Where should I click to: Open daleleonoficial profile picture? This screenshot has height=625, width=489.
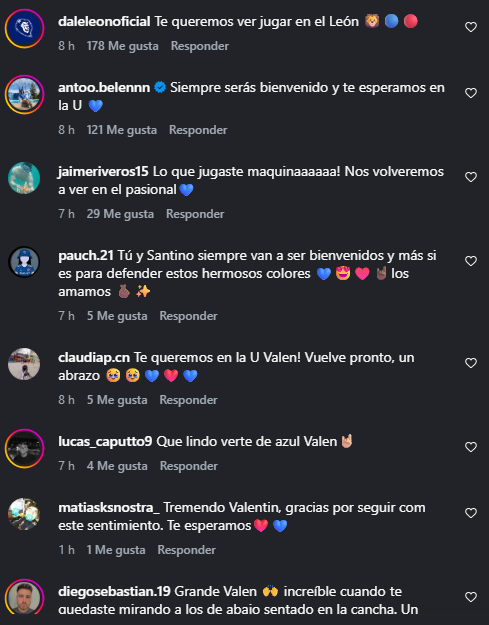click(x=24, y=28)
